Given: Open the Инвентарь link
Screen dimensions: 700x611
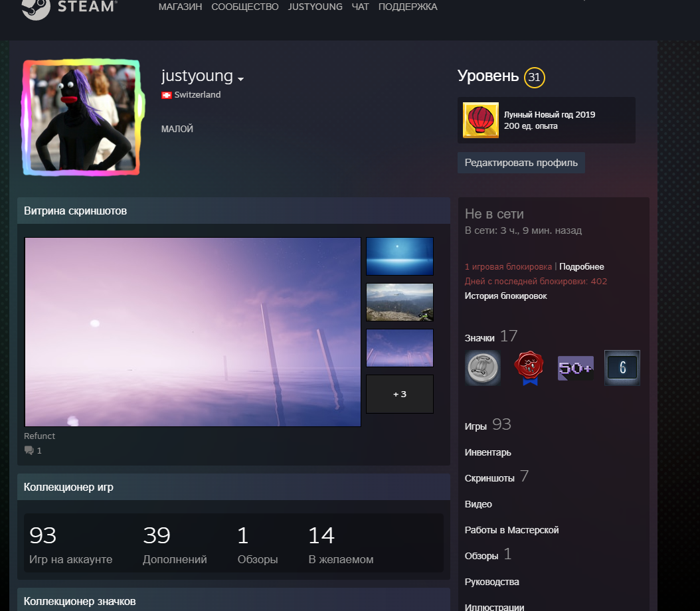Looking at the screenshot, I should [487, 452].
